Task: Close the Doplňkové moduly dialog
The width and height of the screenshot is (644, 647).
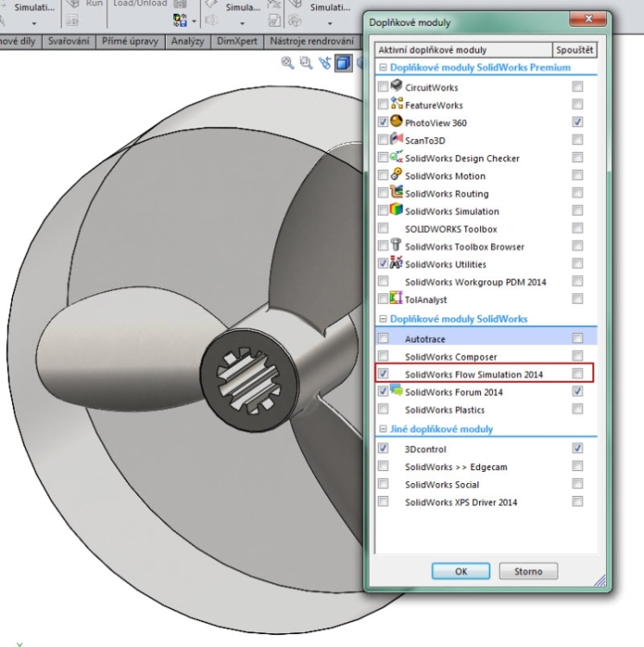Action: 588,19
